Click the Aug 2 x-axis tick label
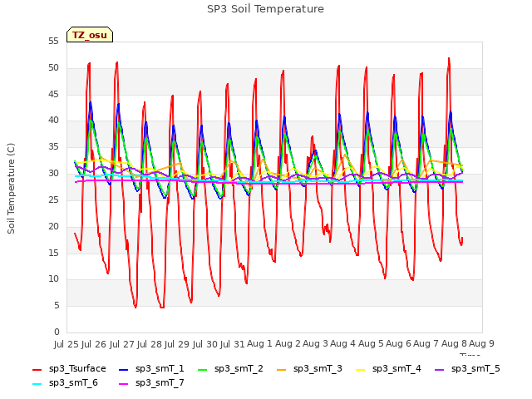The image size is (532, 399). coord(288,344)
